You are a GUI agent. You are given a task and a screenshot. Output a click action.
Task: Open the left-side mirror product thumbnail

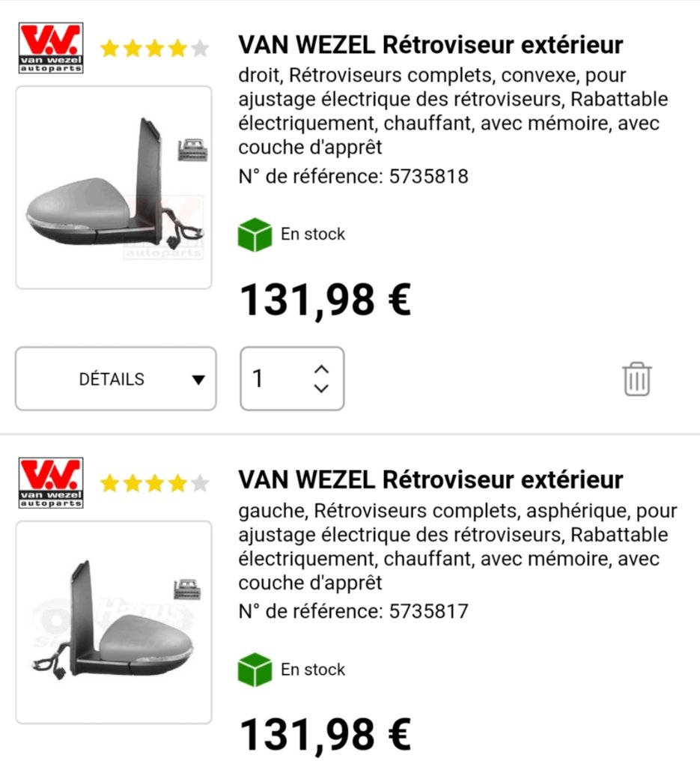point(114,622)
